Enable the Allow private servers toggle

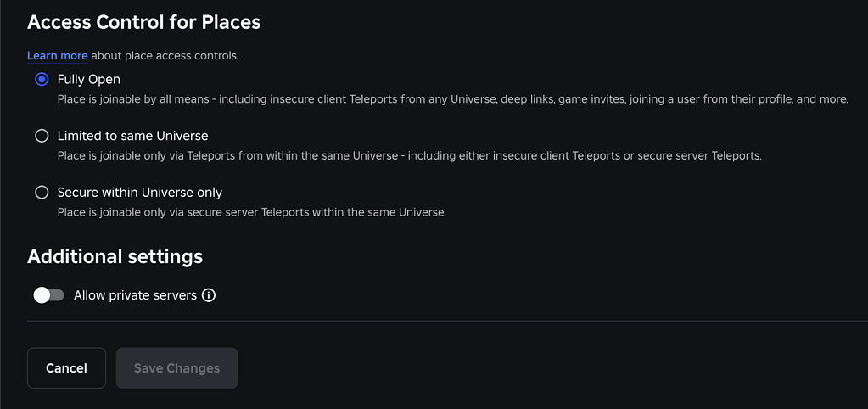pyautogui.click(x=48, y=295)
